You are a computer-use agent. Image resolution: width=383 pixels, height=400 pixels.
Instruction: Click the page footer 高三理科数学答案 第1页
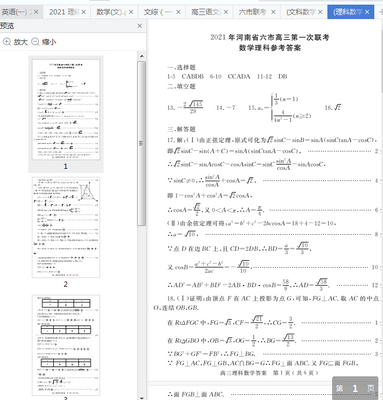[x=269, y=373]
